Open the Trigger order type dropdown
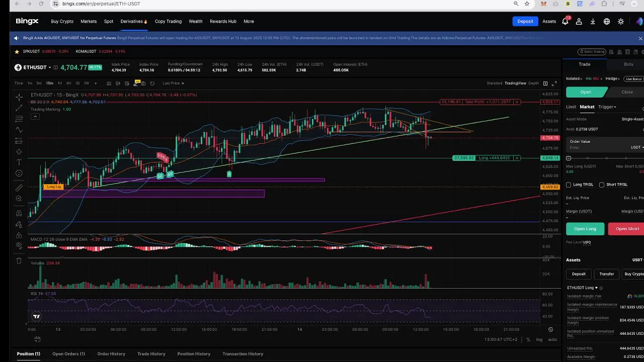This screenshot has height=362, width=644. 607,107
